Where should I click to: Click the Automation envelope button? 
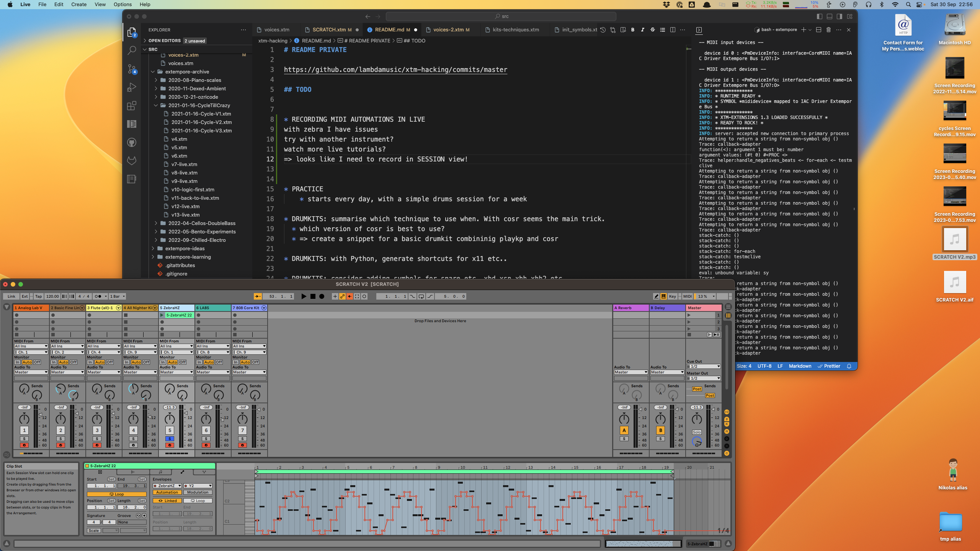click(167, 492)
